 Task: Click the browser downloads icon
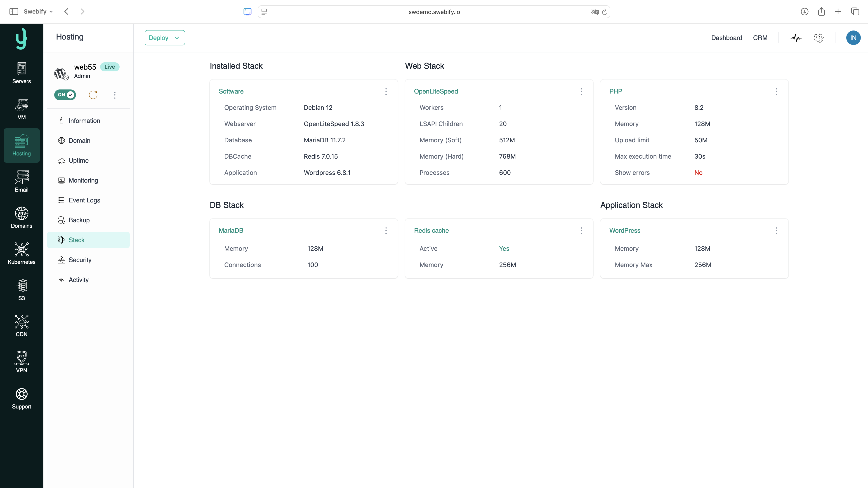(805, 12)
